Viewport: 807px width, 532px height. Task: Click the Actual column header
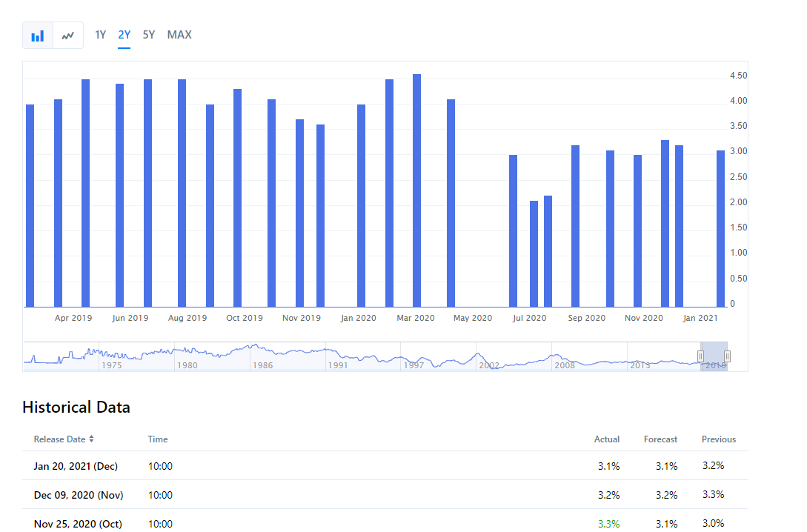607,439
